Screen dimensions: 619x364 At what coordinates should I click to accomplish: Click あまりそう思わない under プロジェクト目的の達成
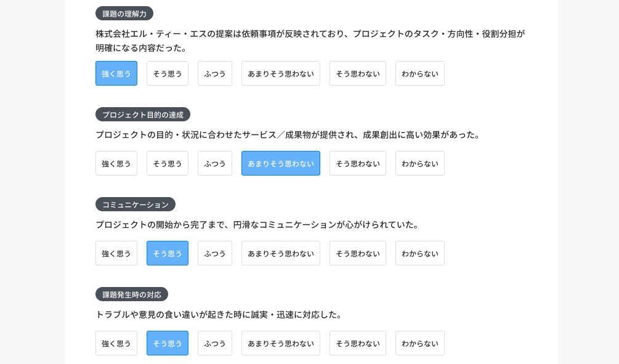click(281, 163)
